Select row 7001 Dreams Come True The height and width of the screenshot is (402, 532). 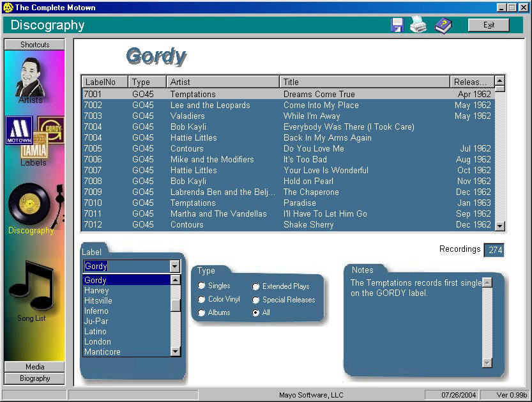pyautogui.click(x=288, y=94)
